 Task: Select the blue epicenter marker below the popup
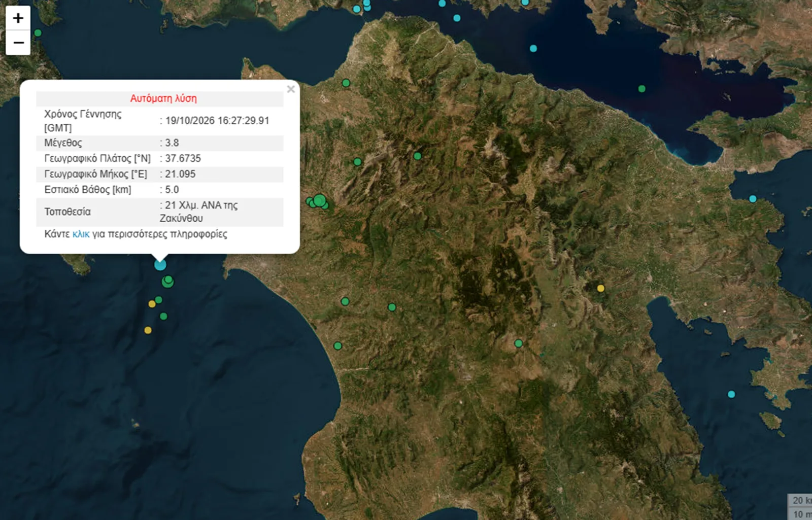160,265
